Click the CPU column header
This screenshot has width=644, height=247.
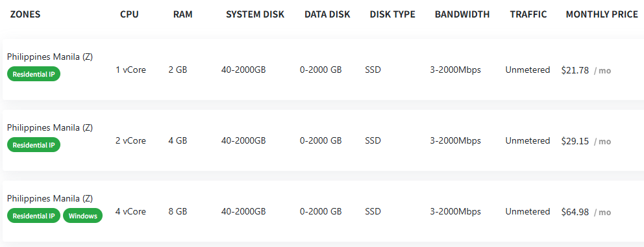point(129,14)
